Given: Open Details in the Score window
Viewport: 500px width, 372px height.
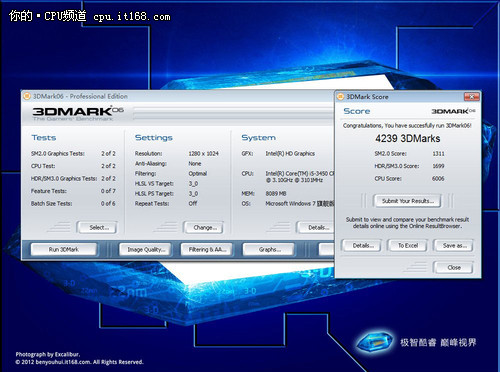Looking at the screenshot, I should click(362, 246).
